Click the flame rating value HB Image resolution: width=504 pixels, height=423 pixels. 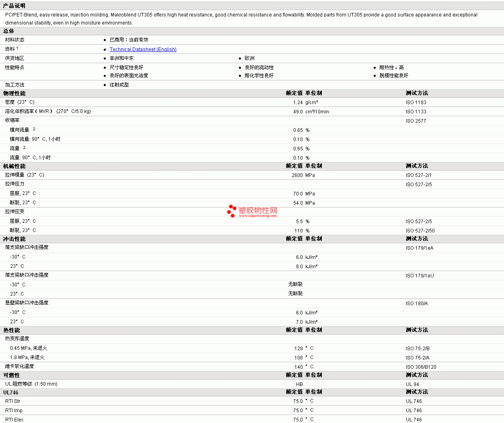(x=299, y=384)
